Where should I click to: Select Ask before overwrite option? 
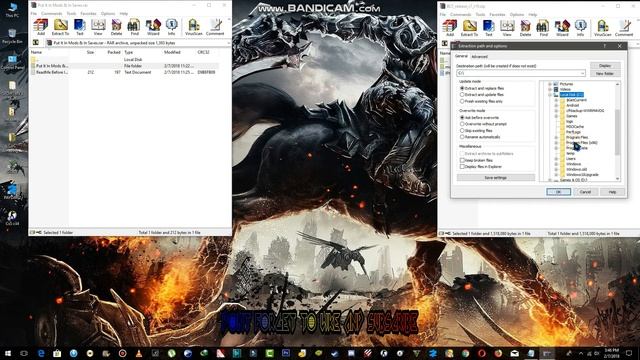tap(480, 118)
